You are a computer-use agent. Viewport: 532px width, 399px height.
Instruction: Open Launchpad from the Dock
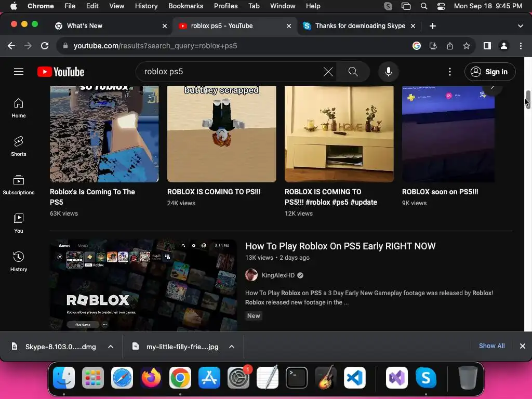click(x=93, y=378)
